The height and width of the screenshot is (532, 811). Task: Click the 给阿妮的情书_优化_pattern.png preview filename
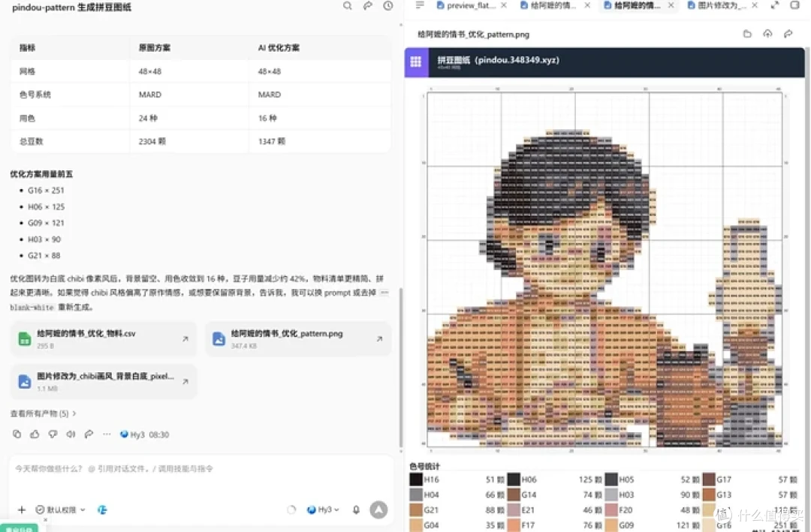473,34
